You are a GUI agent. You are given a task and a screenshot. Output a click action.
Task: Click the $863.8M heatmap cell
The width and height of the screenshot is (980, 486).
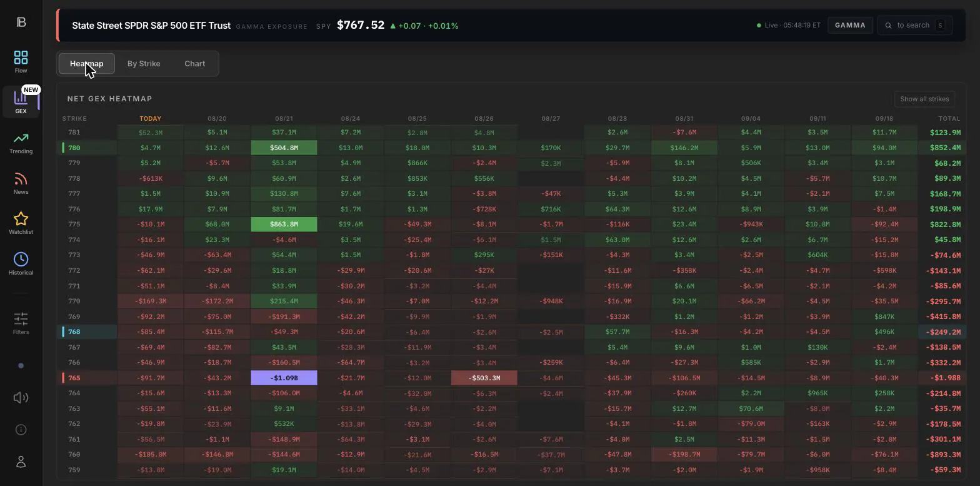pos(284,224)
